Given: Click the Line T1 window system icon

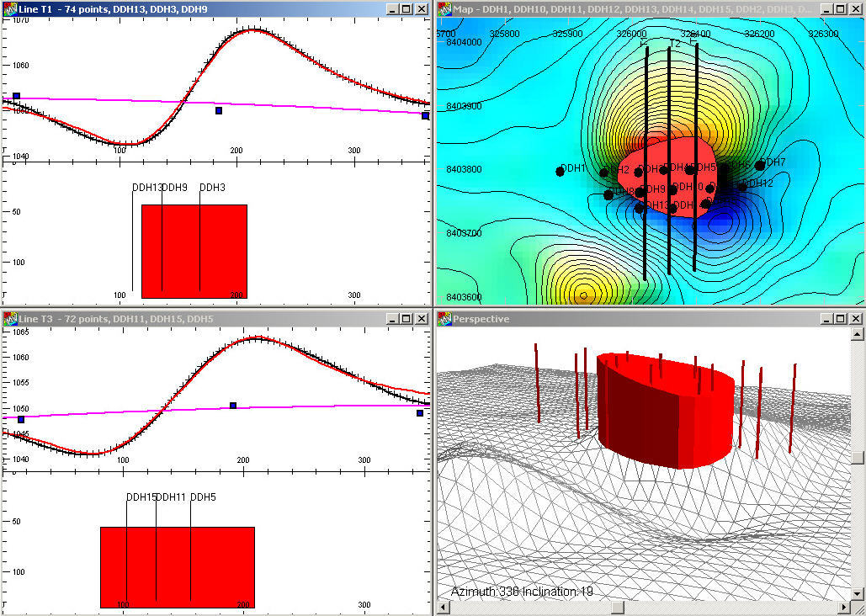Looking at the screenshot, I should pyautogui.click(x=9, y=8).
